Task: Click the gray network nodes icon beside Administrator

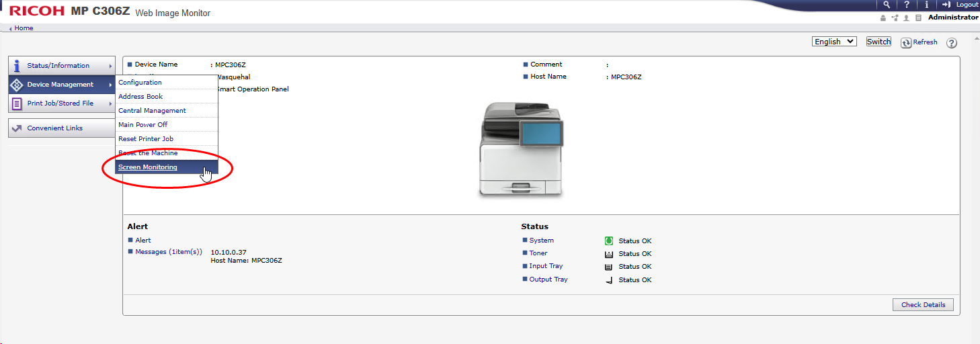Action: 895,17
